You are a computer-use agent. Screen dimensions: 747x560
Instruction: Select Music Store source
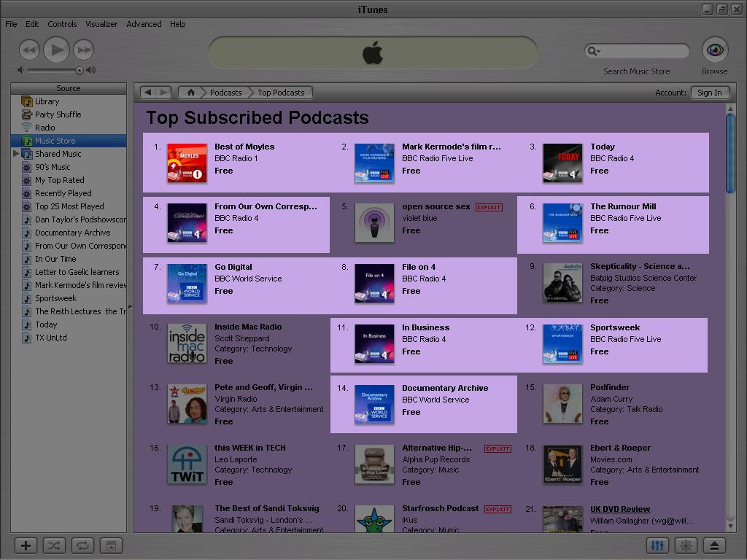click(69, 141)
